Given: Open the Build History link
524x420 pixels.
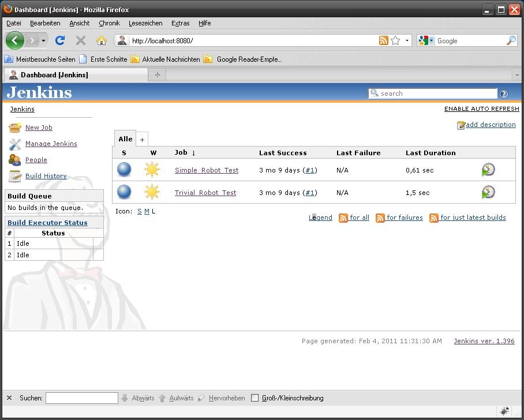Looking at the screenshot, I should point(46,176).
